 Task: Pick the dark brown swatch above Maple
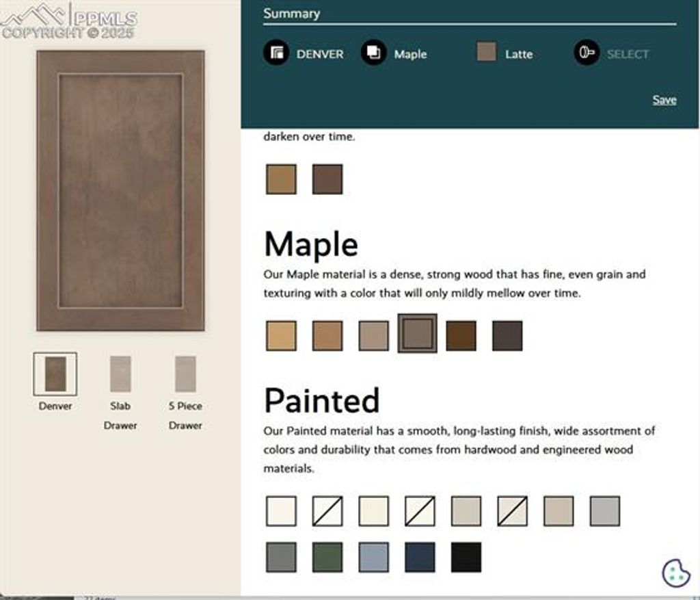[327, 179]
